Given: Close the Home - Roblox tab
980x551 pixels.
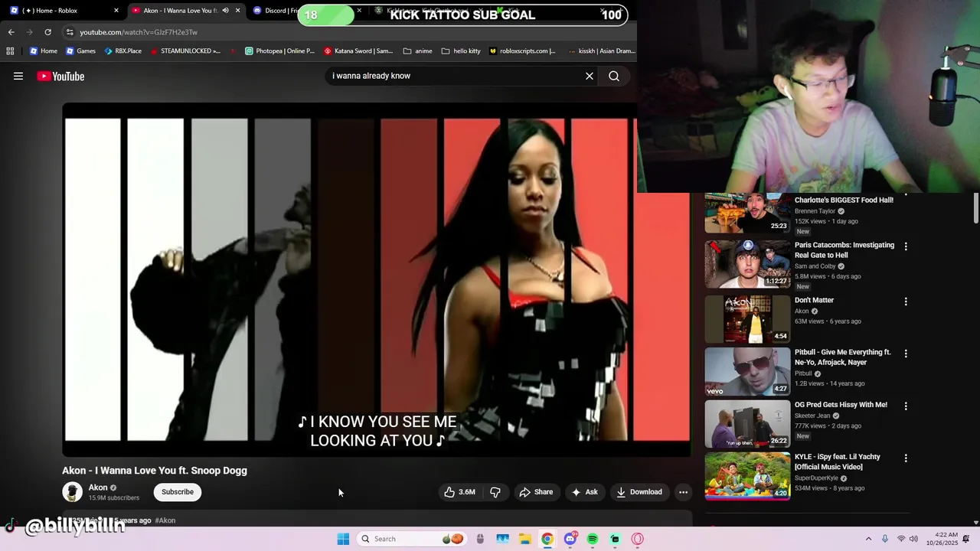Looking at the screenshot, I should tap(116, 11).
